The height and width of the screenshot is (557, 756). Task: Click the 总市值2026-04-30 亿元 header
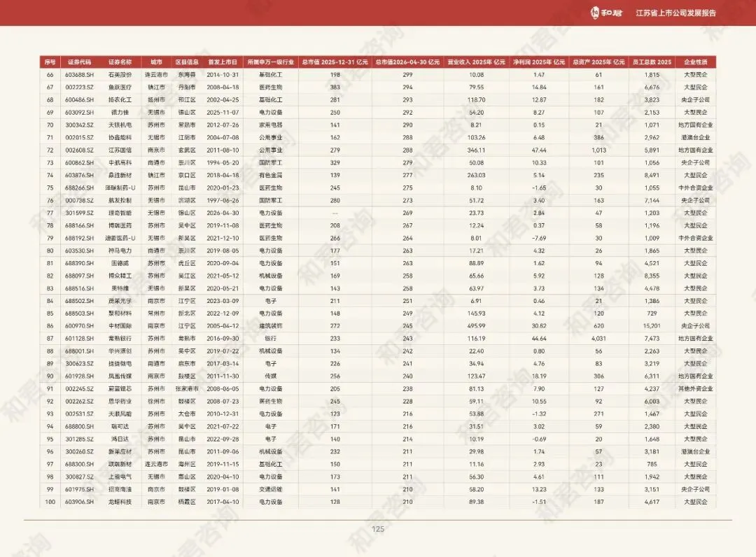407,62
